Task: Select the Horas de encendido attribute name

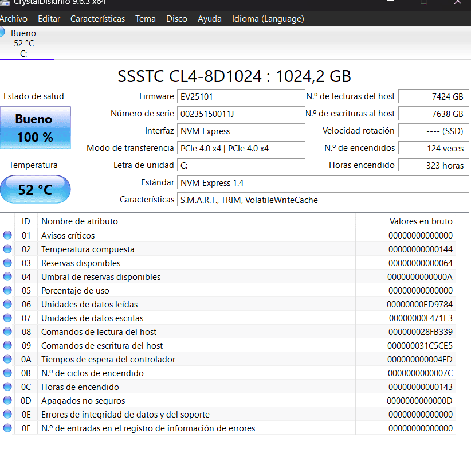Action: (x=80, y=387)
